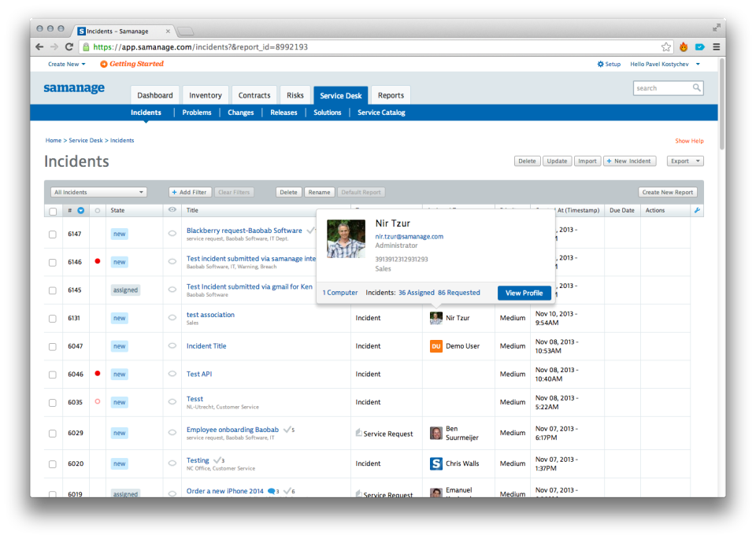
Task: Open the nir.tzur@samanage.com email link
Action: pyautogui.click(x=409, y=236)
